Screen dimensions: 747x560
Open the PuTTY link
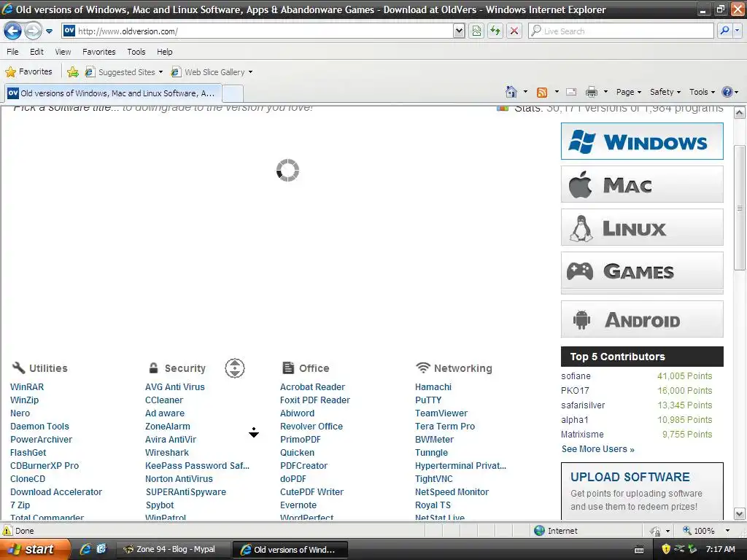click(428, 400)
